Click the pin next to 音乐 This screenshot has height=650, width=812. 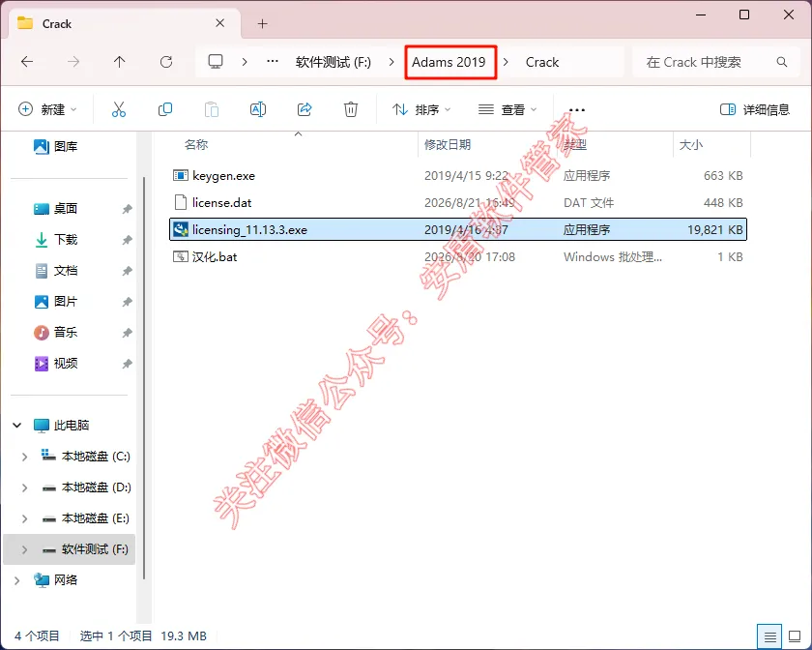tap(127, 333)
